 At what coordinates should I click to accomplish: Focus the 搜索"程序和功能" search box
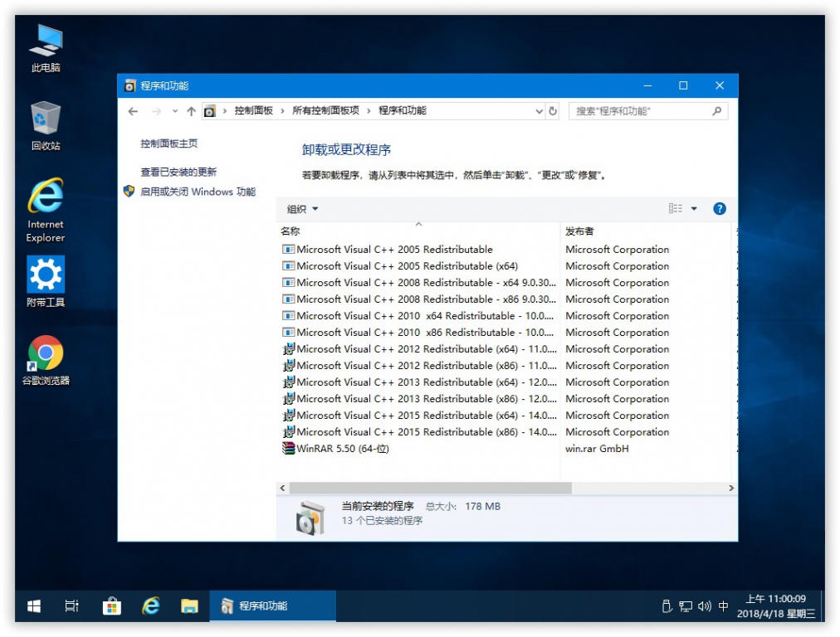tap(648, 111)
